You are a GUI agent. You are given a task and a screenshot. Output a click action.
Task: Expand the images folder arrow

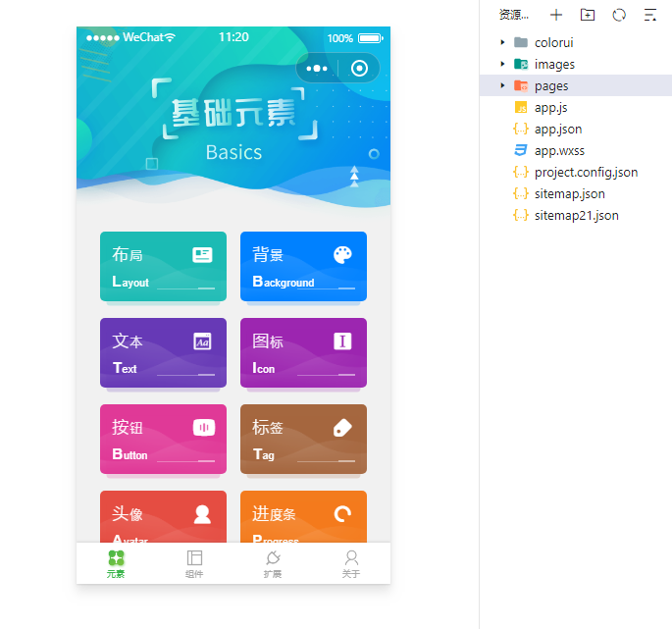click(x=502, y=64)
